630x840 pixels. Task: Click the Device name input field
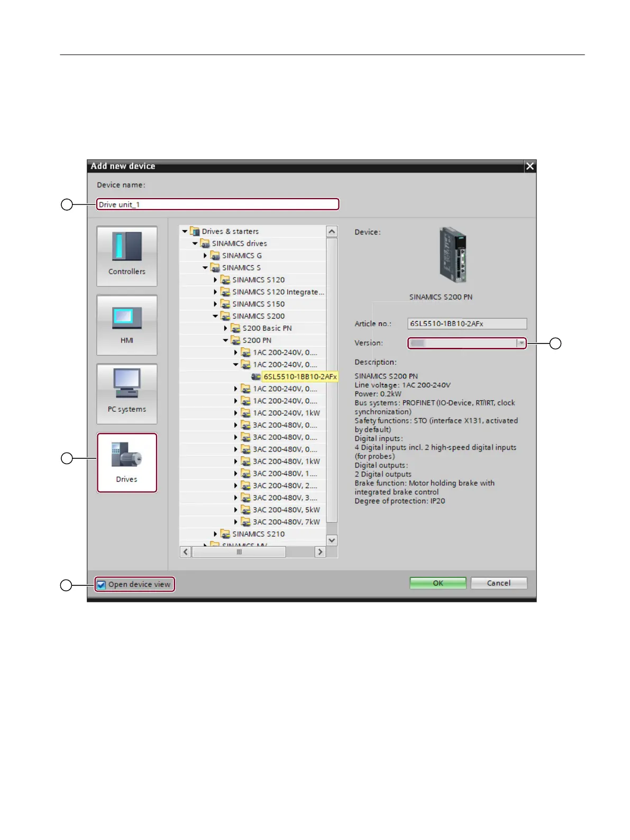(x=217, y=204)
